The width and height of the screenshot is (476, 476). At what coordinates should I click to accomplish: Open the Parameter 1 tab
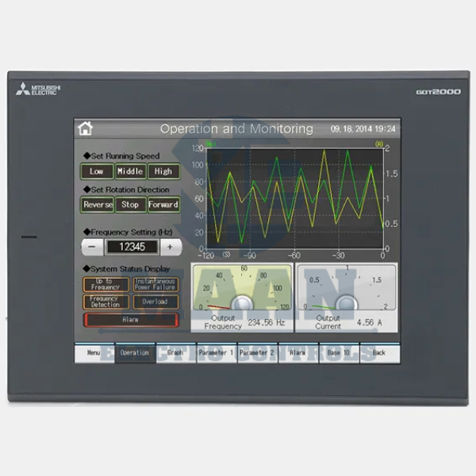click(216, 353)
